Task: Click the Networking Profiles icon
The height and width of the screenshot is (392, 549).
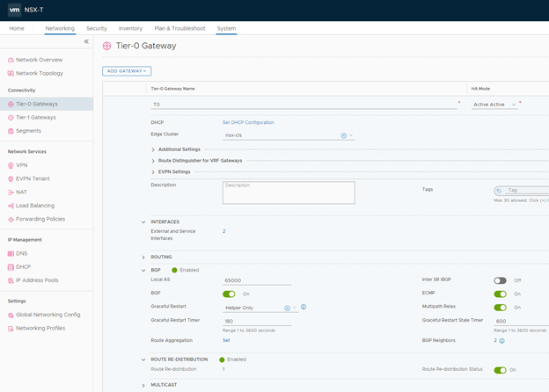Action: click(11, 329)
